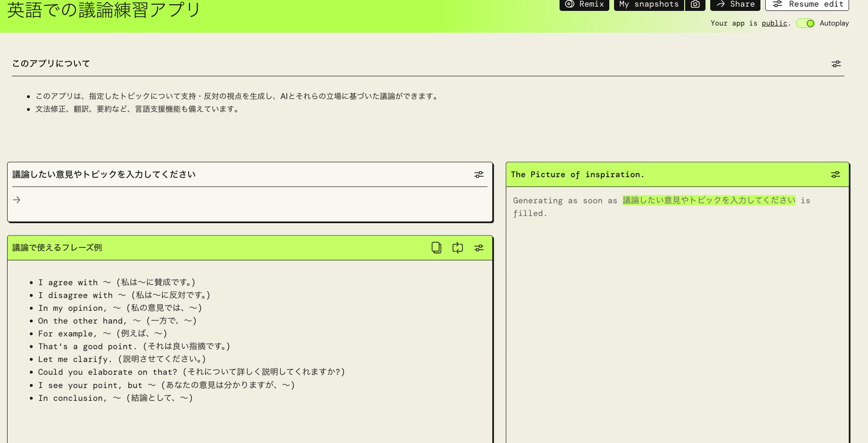
Task: Click the 'I disagree with' phrase line
Action: [x=124, y=295]
